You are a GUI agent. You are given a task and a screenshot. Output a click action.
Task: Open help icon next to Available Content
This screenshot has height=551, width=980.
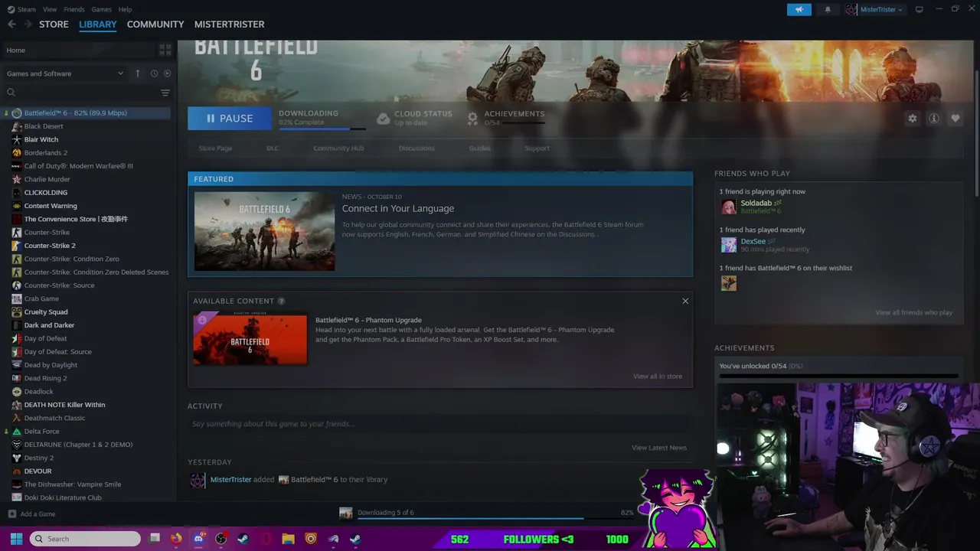coord(281,302)
